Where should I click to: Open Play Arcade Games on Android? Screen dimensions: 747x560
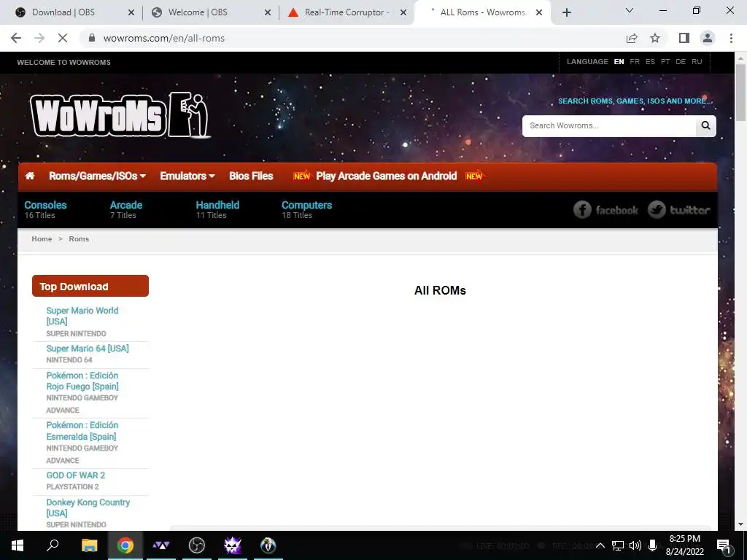pyautogui.click(x=387, y=176)
